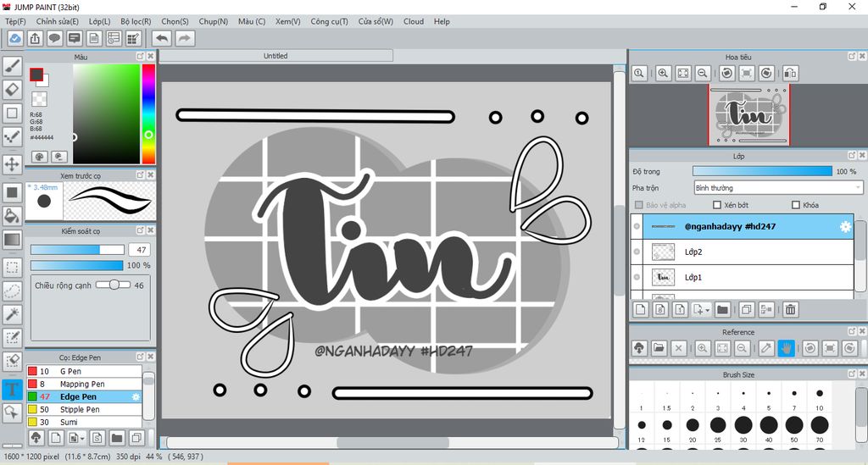Open the Công cụ(T) menu
The width and height of the screenshot is (868, 465).
(x=330, y=21)
